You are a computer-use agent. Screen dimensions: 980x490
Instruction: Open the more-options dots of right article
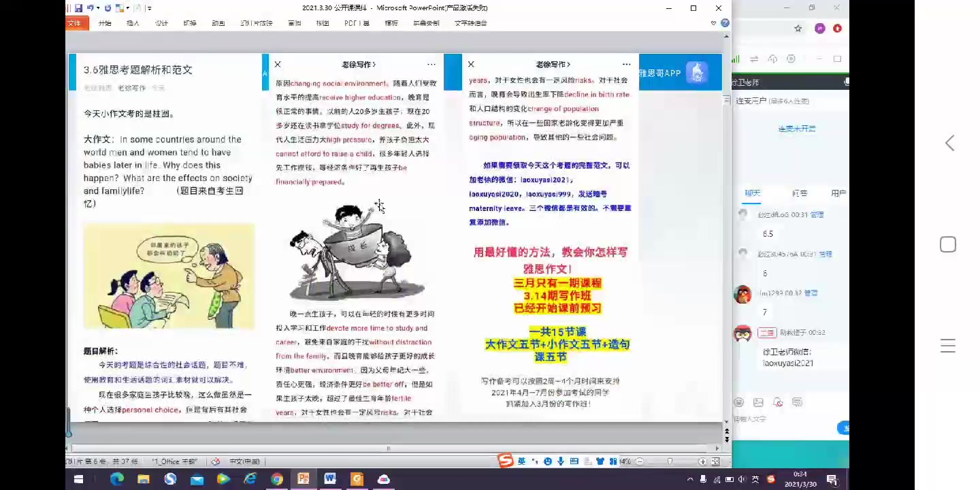point(625,64)
